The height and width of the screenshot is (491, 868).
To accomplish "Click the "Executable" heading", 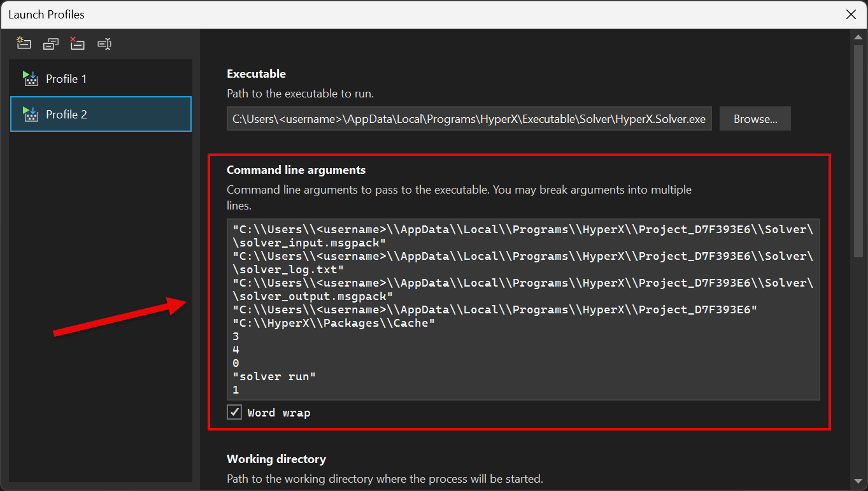I will click(x=256, y=74).
